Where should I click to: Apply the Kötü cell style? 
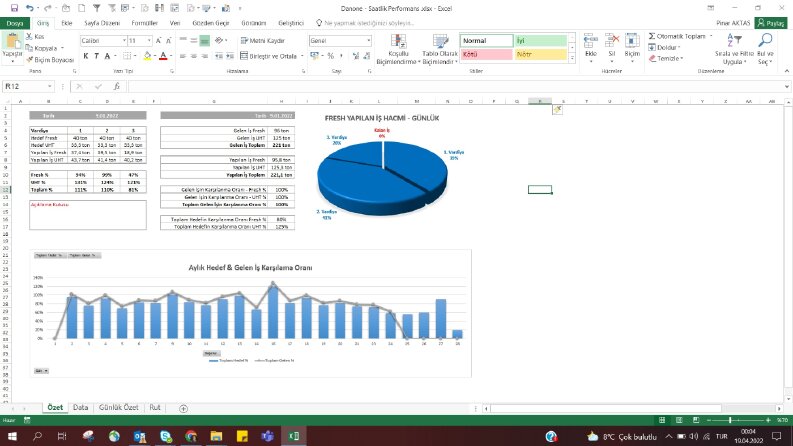486,54
